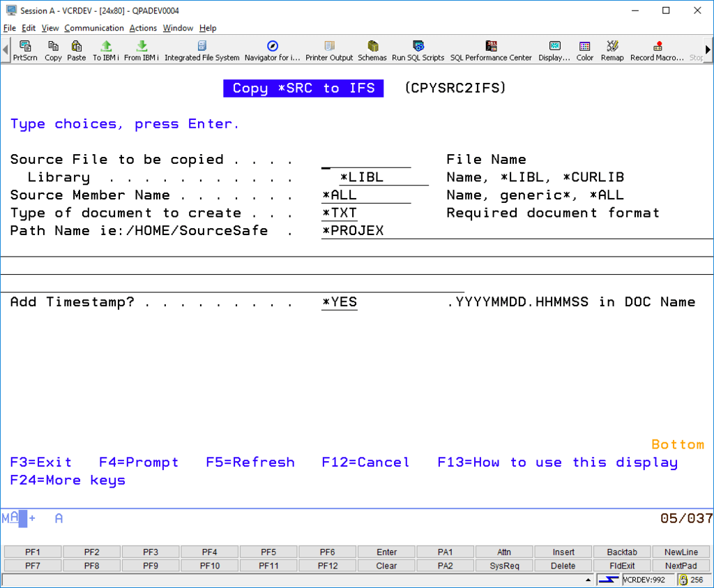Click the Remap keyboard icon
This screenshot has width=714, height=588.
click(x=612, y=50)
